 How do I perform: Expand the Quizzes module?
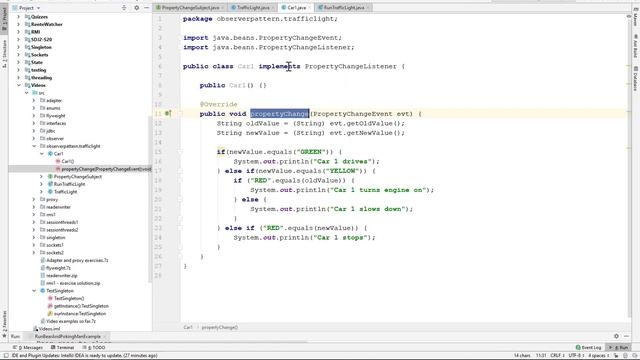[18, 17]
